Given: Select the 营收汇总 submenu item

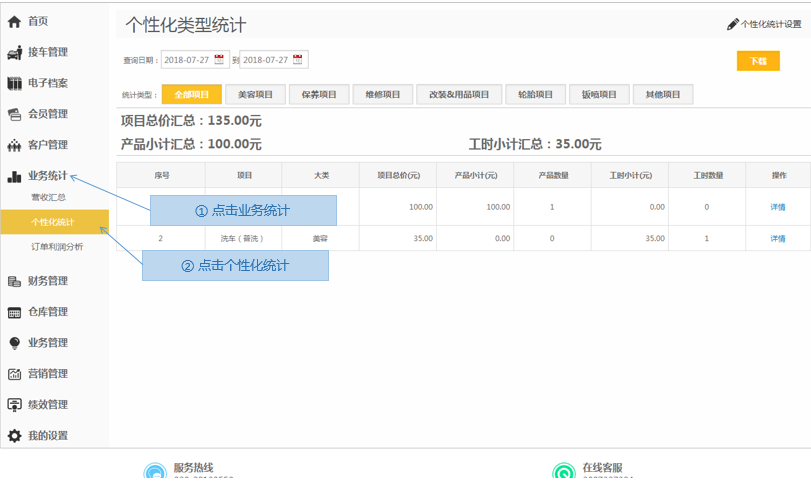Looking at the screenshot, I should coord(48,197).
